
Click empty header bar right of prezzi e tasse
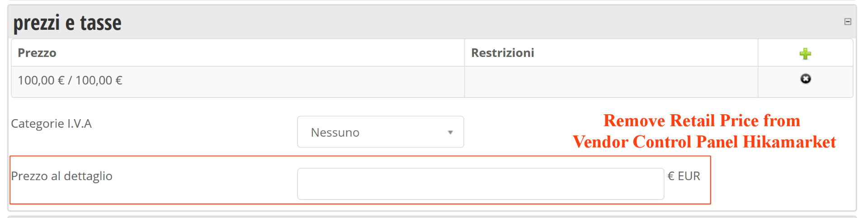452,22
